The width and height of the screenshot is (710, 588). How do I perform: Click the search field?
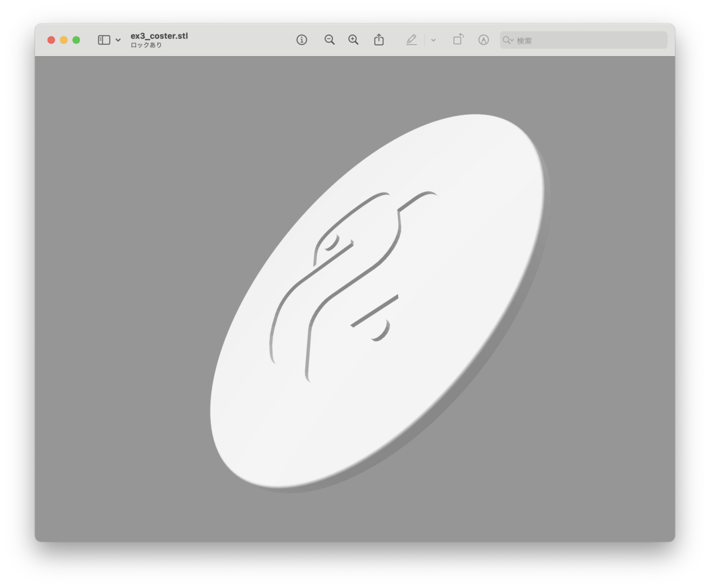(583, 40)
